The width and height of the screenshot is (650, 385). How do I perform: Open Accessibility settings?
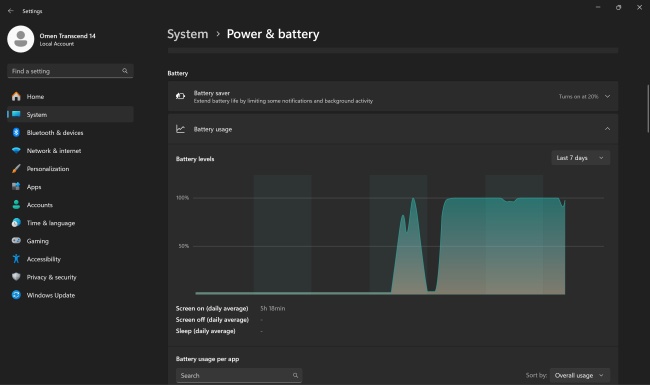tap(70, 259)
